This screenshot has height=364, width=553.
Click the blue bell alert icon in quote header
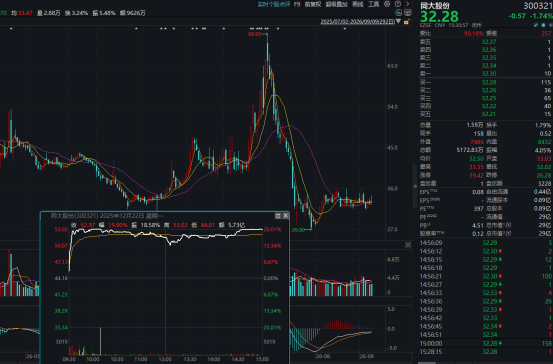[543, 25]
